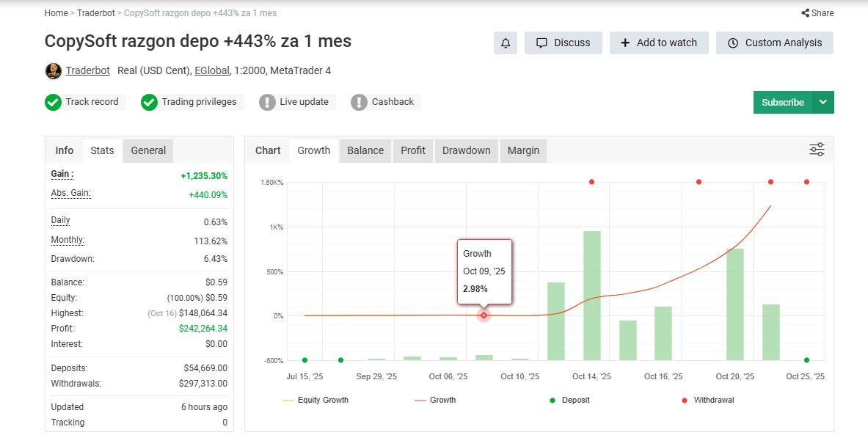Screen dimensions: 868x446
Task: Open Traderbot breadcrumb link
Action: [x=96, y=12]
